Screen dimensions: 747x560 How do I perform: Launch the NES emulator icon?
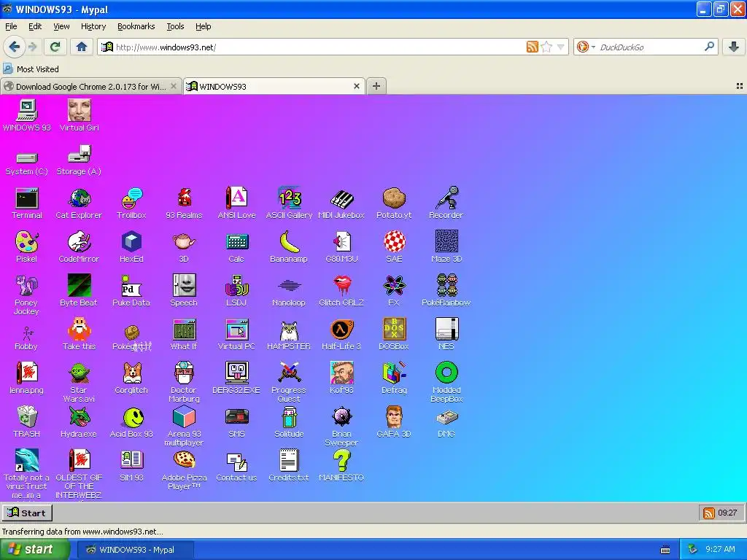click(446, 335)
